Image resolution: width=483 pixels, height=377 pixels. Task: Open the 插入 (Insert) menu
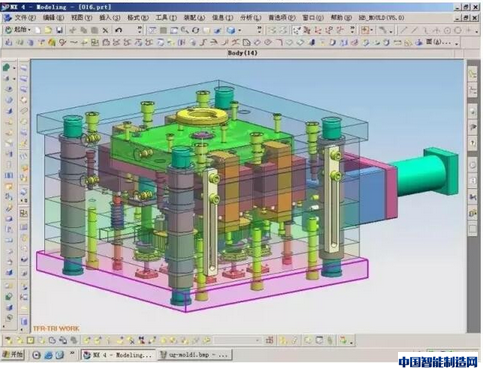point(110,18)
